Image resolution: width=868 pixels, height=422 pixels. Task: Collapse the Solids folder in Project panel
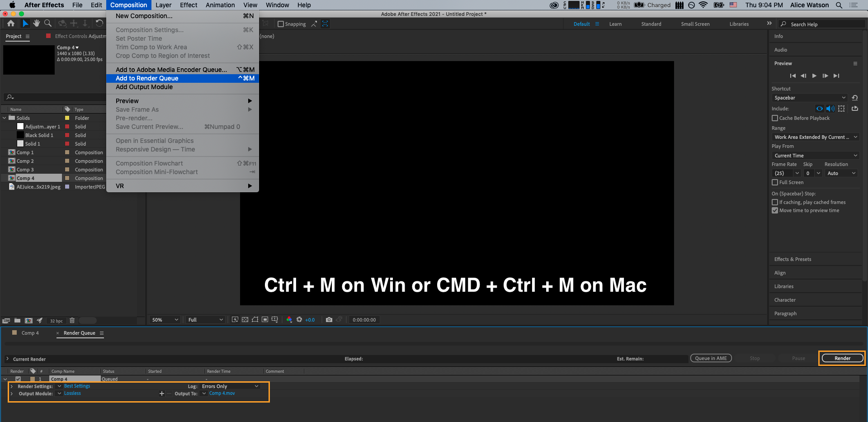[5, 118]
